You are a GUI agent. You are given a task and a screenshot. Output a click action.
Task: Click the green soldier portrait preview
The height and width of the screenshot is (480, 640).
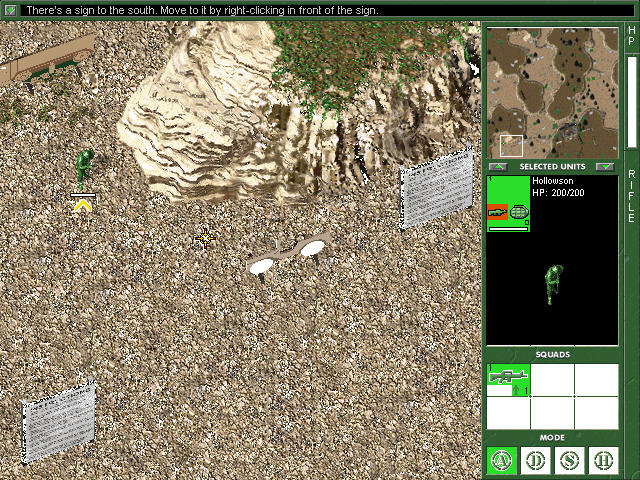(553, 284)
